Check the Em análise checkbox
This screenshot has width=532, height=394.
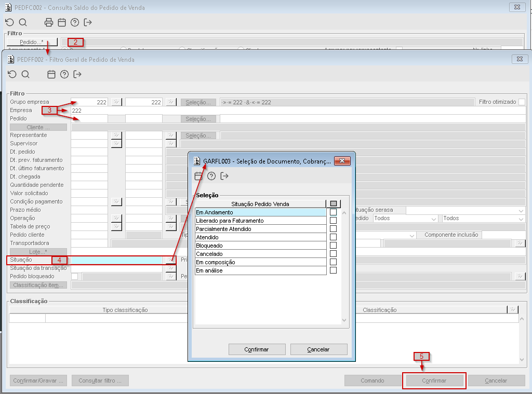pos(333,270)
